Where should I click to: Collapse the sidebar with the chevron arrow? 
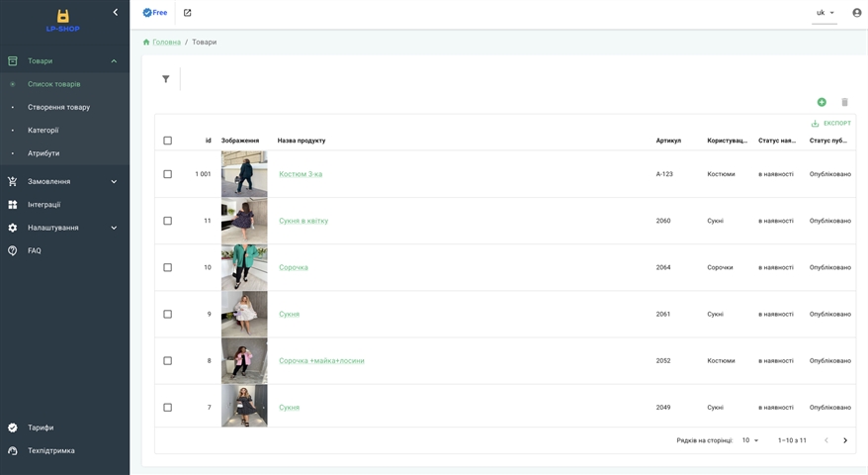pyautogui.click(x=115, y=12)
